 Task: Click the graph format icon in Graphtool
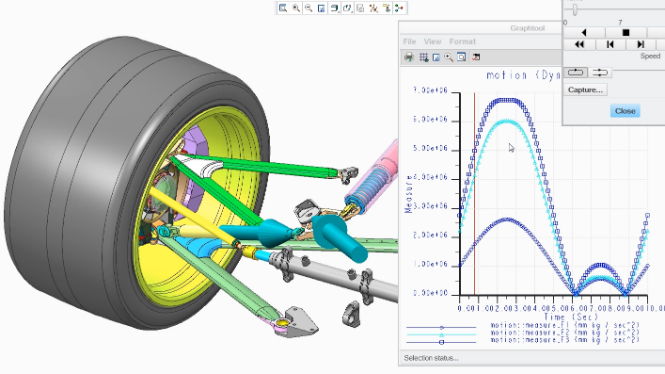[476, 57]
